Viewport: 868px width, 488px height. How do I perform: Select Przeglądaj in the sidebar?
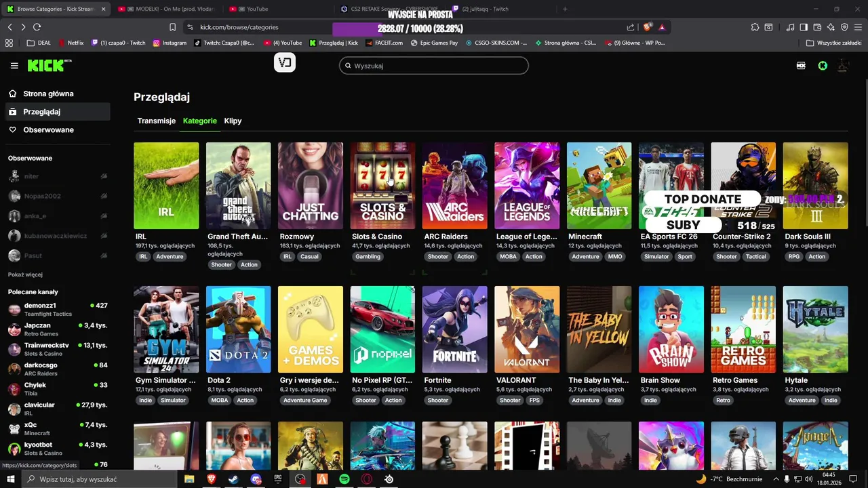57,112
